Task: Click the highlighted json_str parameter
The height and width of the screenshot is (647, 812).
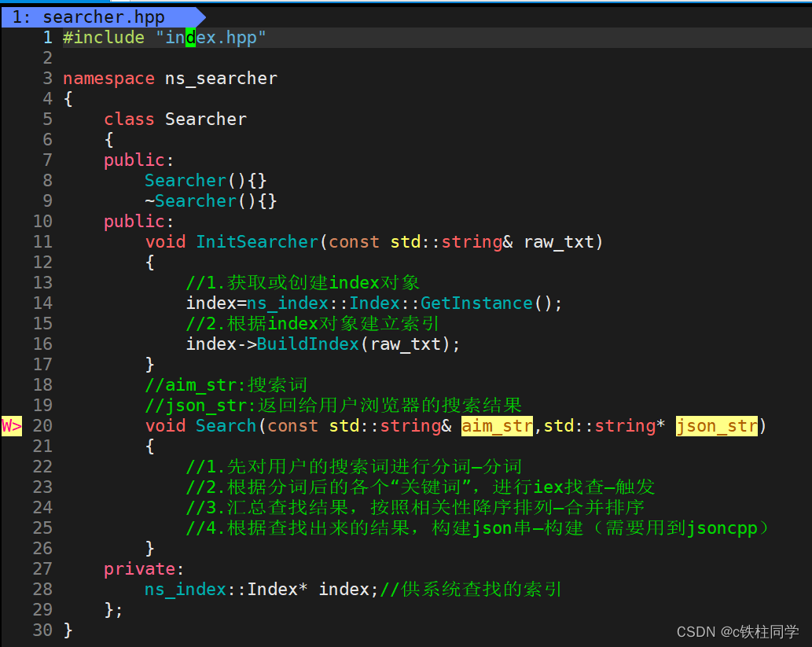Action: point(717,426)
